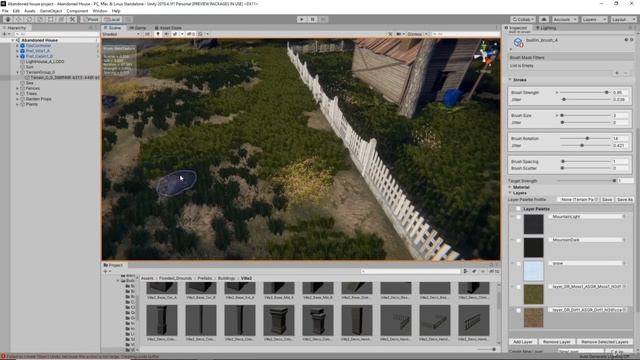Switch to the Asset Store tab
640x360 pixels.
(x=168, y=28)
